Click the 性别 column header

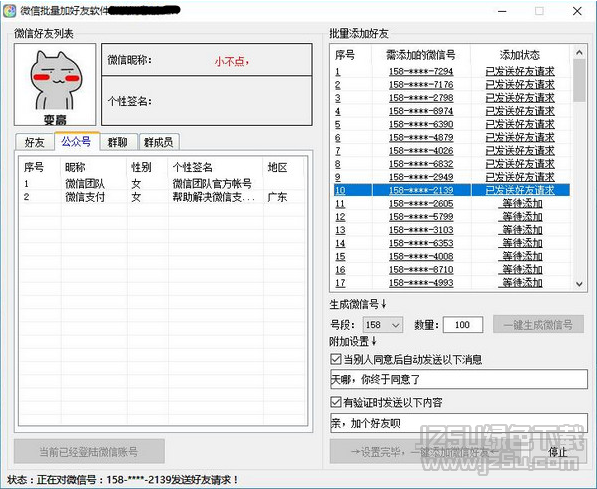point(147,167)
